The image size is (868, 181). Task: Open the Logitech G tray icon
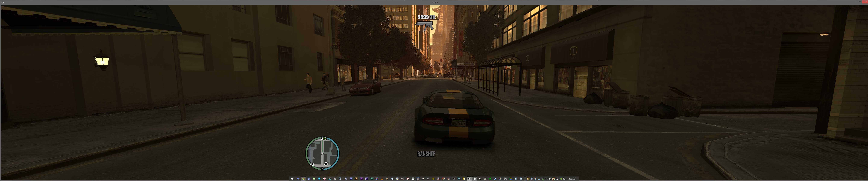tap(547, 179)
